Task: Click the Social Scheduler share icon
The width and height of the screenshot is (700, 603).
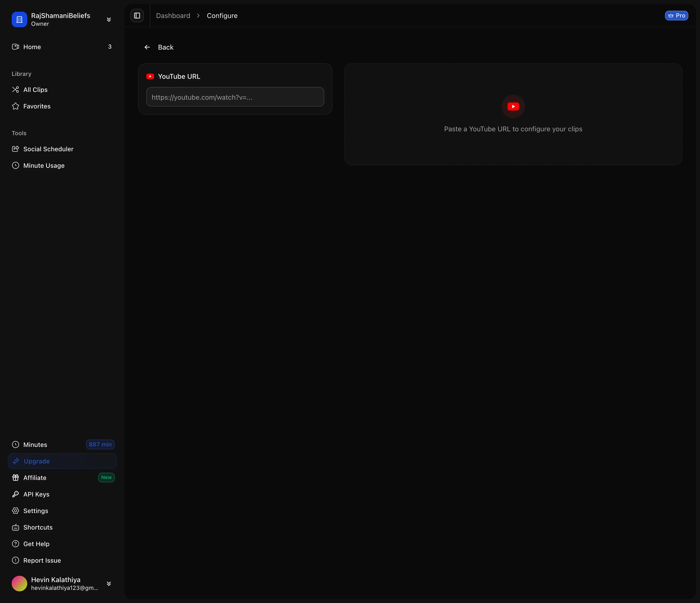Action: 16,149
